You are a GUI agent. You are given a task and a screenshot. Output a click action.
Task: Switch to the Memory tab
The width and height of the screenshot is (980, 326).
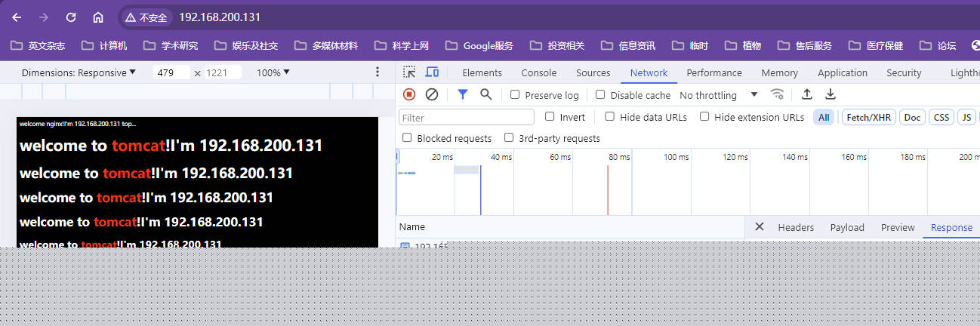779,72
